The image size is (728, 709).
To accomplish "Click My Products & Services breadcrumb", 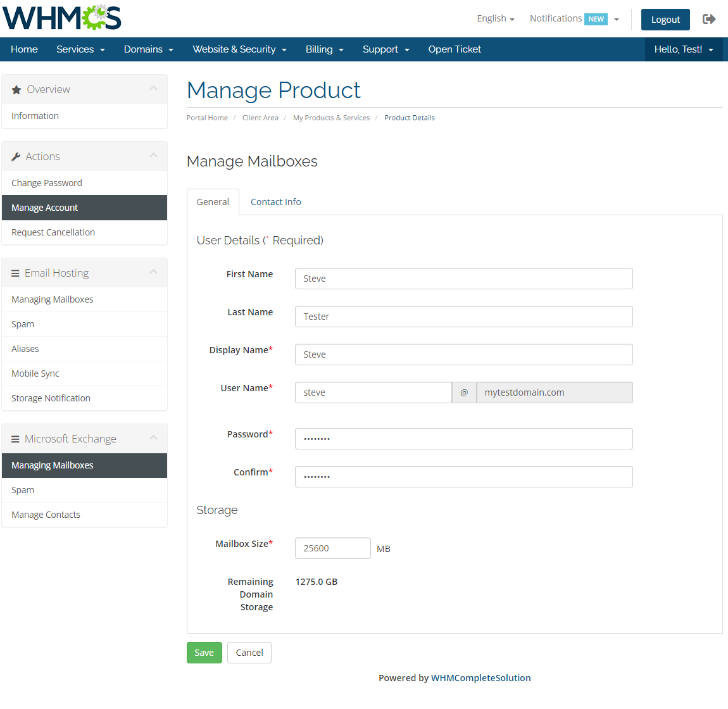I will [x=331, y=118].
